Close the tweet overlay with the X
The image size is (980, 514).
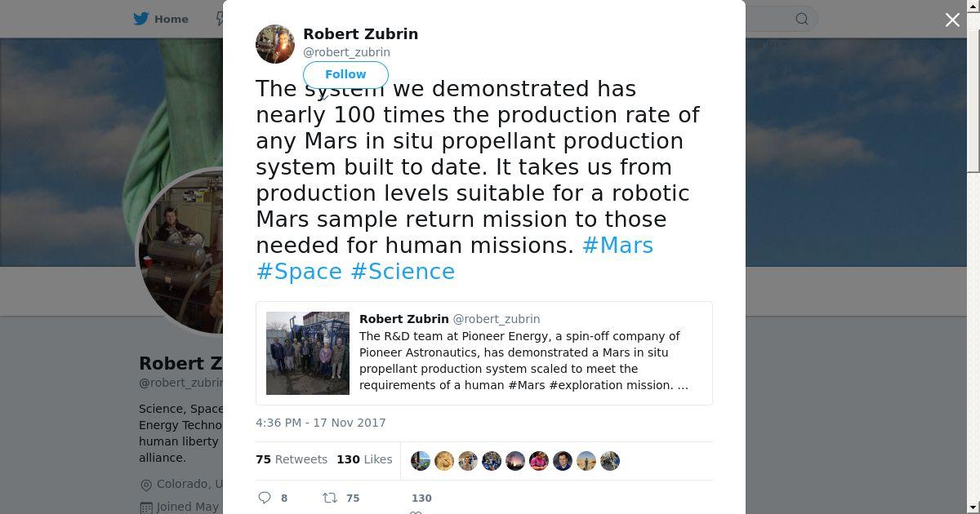952,20
